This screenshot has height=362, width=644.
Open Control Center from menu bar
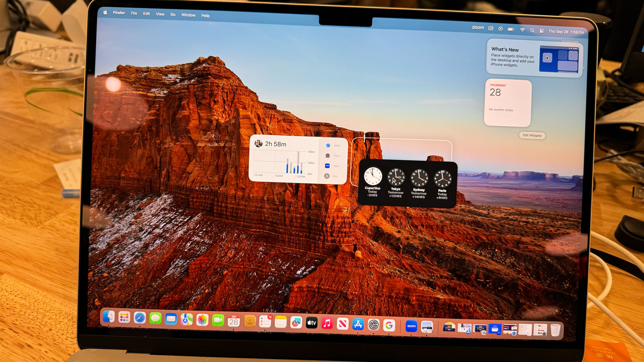[x=541, y=31]
